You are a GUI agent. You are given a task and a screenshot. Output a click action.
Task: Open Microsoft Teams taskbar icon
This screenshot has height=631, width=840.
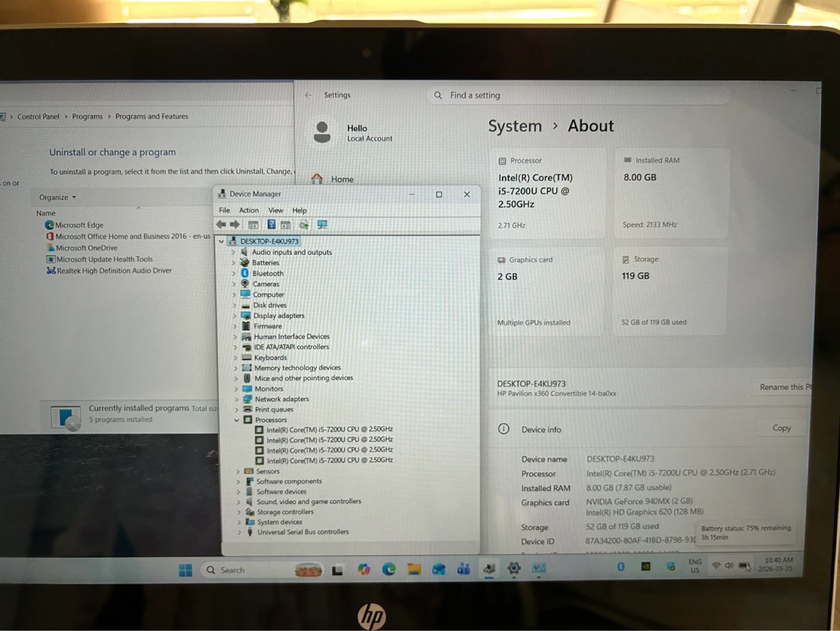(x=464, y=569)
